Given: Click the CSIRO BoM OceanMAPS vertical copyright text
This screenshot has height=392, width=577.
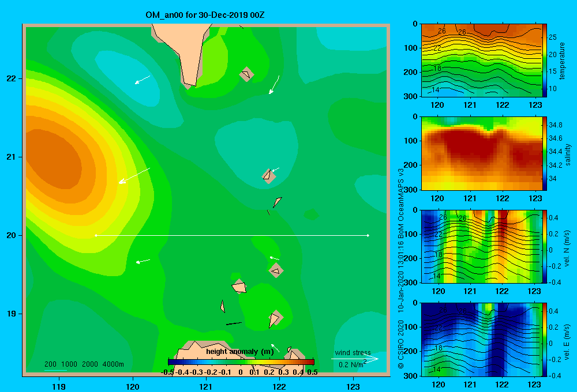Looking at the screenshot, I should click(401, 269).
